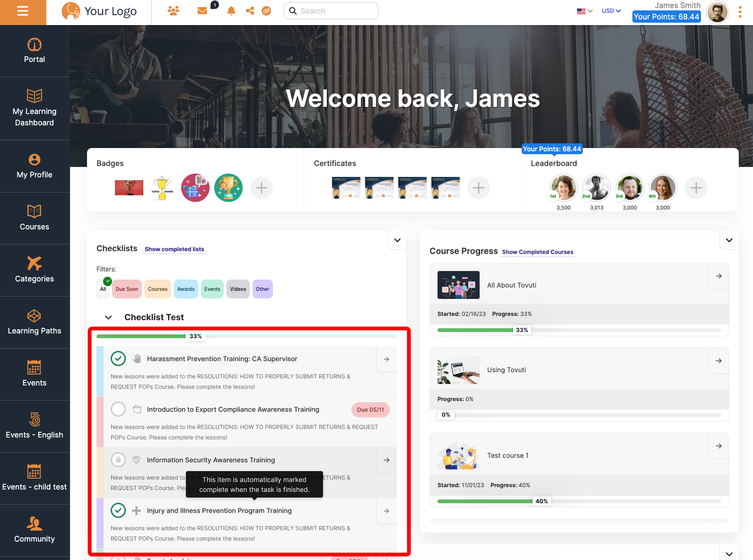View the 2nd place leaderboard avatar
This screenshot has height=560, width=753.
tap(597, 188)
